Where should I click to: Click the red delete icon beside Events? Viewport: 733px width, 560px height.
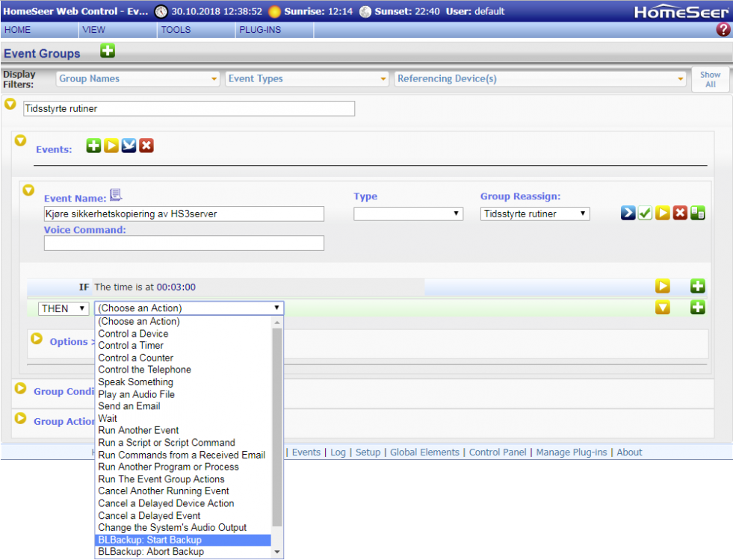click(146, 146)
